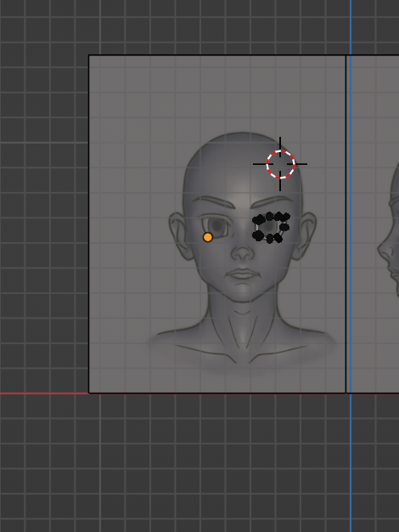Select the right-side middle vertex of eye loop
The image size is (399, 532).
[x=284, y=227]
